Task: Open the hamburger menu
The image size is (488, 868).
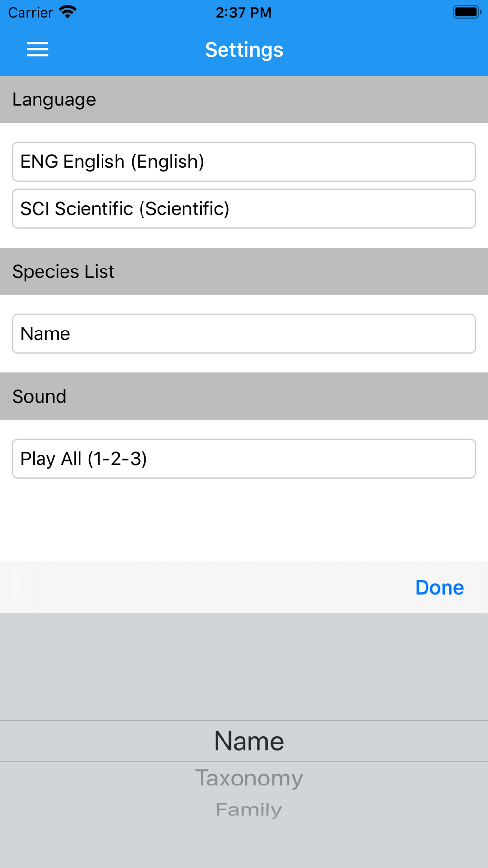Action: 38,49
